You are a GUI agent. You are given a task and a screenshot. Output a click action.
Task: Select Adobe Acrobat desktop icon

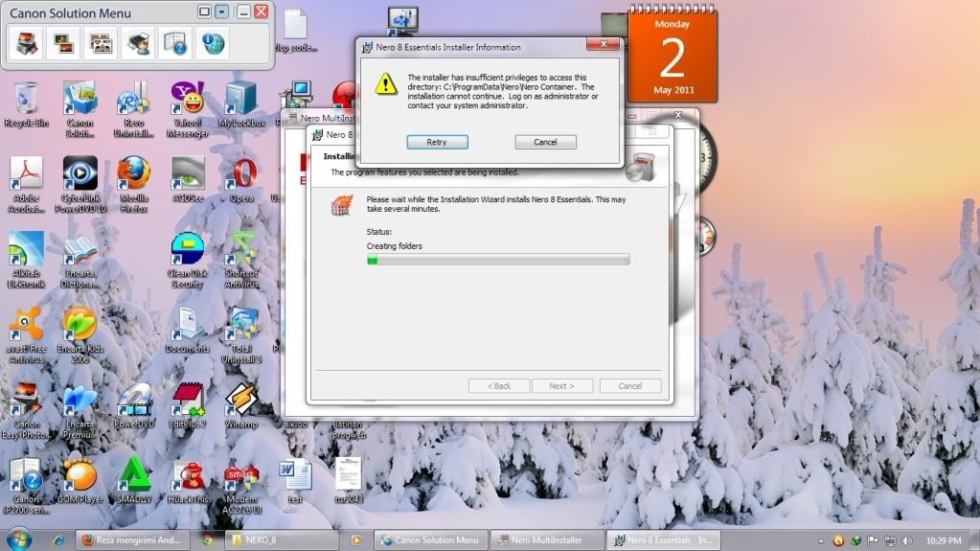26,185
